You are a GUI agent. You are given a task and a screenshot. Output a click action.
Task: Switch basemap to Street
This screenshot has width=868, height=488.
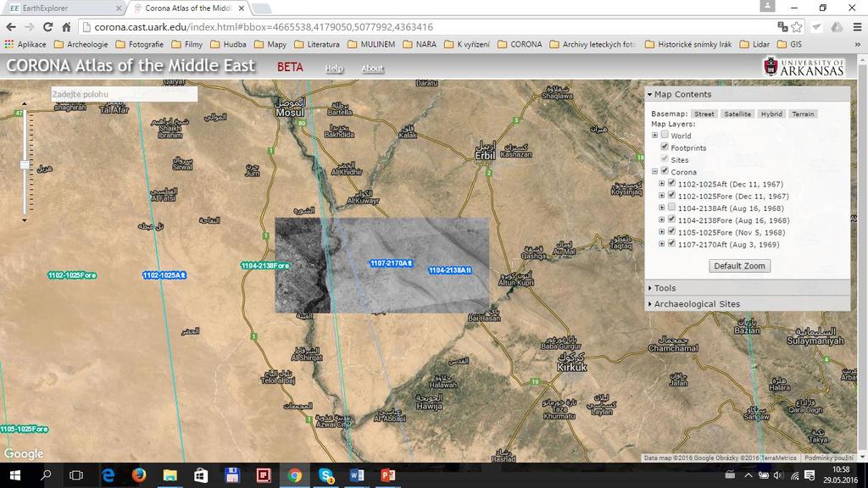[704, 114]
